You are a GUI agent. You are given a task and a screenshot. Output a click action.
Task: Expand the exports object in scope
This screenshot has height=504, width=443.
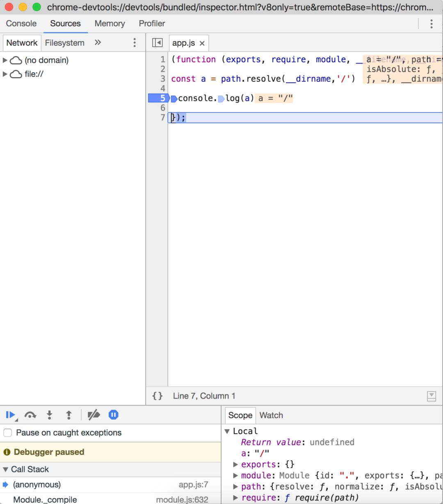pos(235,465)
